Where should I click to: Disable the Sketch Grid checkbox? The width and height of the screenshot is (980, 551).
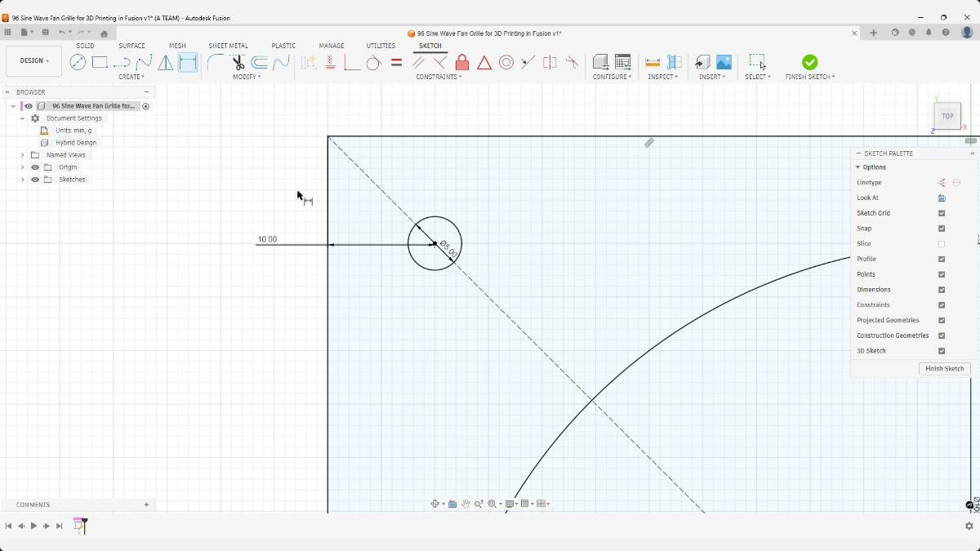pos(942,213)
